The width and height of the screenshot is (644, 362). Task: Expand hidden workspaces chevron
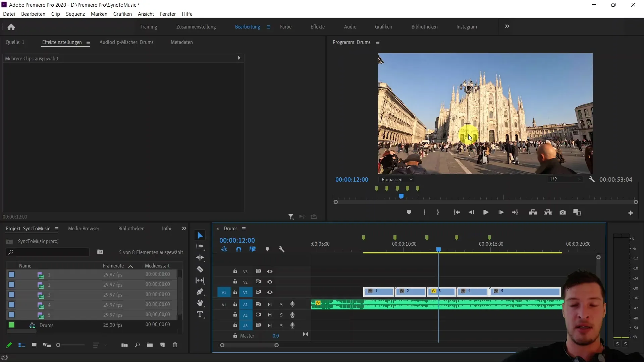pos(507,26)
